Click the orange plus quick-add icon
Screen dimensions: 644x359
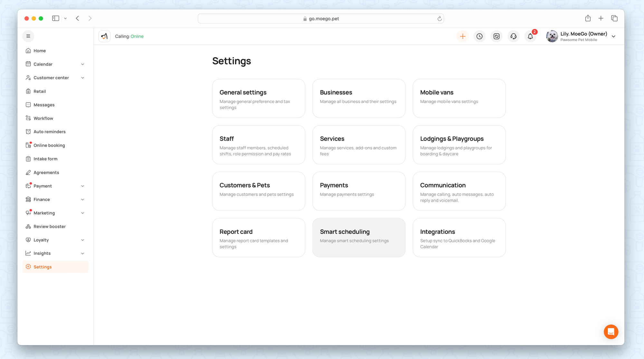coord(462,36)
